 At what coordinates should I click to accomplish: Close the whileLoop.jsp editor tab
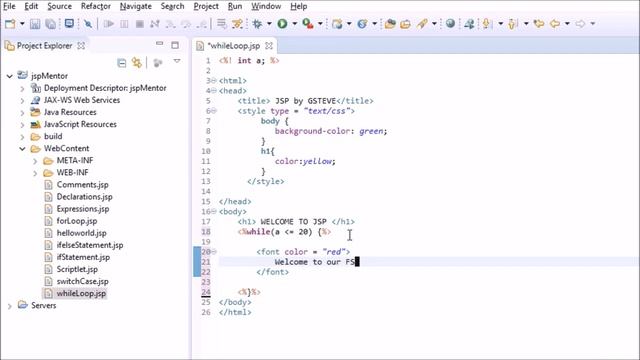click(269, 46)
